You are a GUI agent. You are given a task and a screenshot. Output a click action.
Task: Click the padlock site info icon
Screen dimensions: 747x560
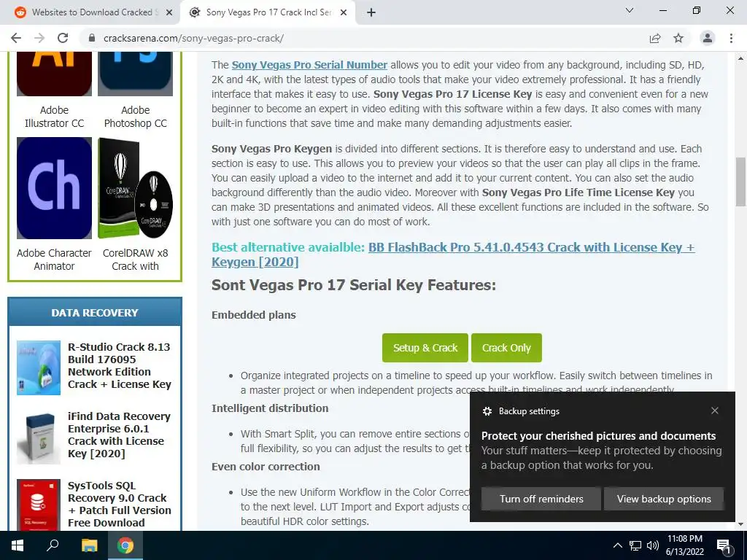click(x=92, y=38)
